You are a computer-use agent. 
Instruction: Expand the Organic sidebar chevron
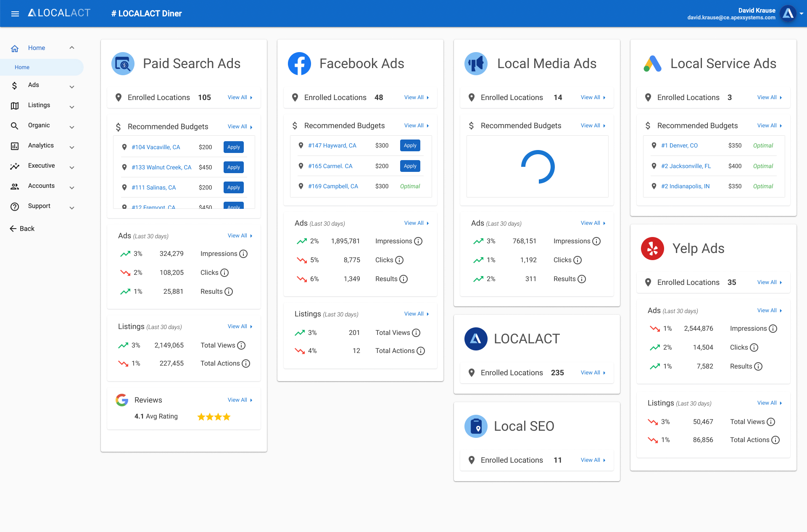pos(72,127)
